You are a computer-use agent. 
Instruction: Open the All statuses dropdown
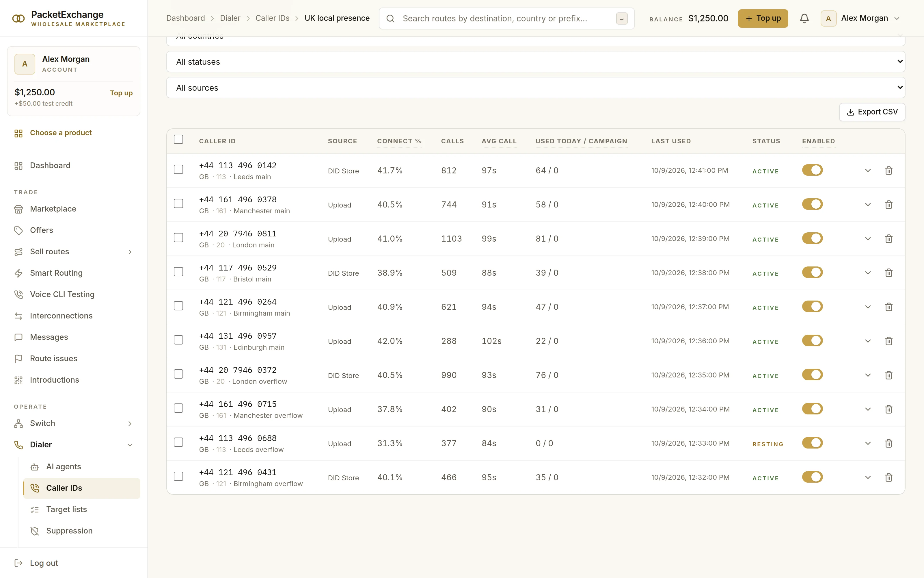pos(536,62)
